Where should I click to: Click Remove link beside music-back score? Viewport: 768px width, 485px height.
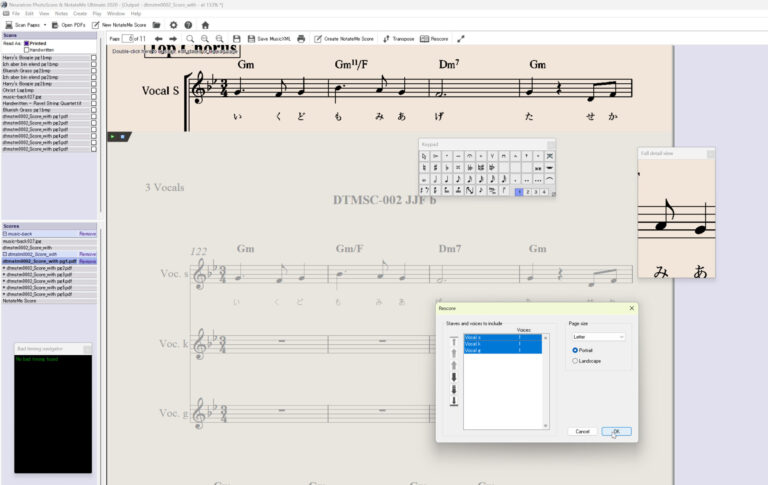[x=88, y=234]
